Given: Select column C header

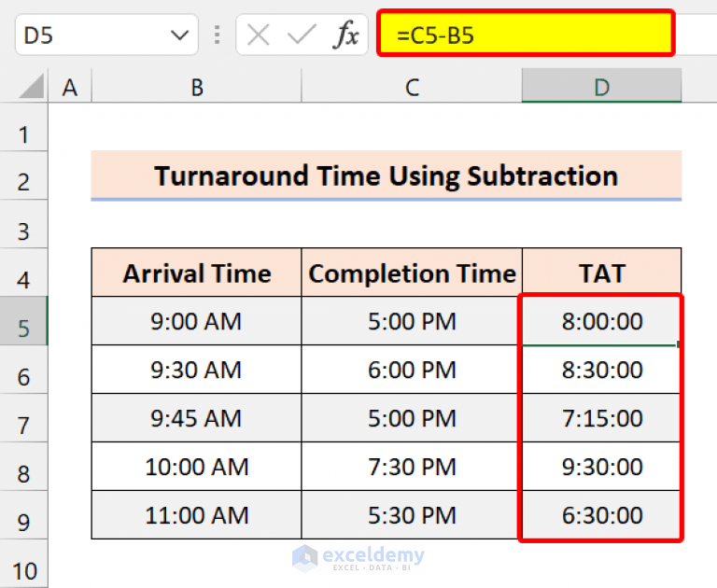Looking at the screenshot, I should [412, 86].
